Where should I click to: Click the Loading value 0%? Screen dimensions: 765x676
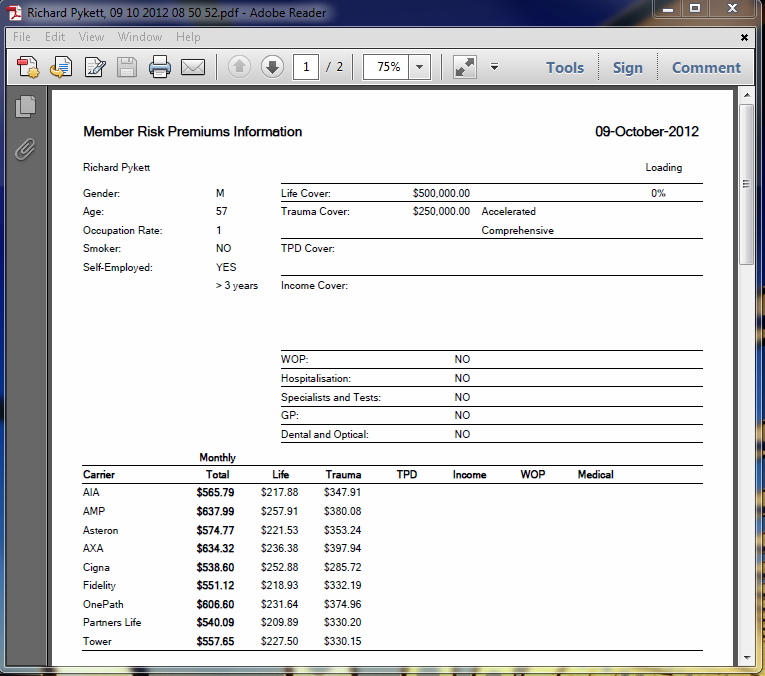(x=658, y=193)
